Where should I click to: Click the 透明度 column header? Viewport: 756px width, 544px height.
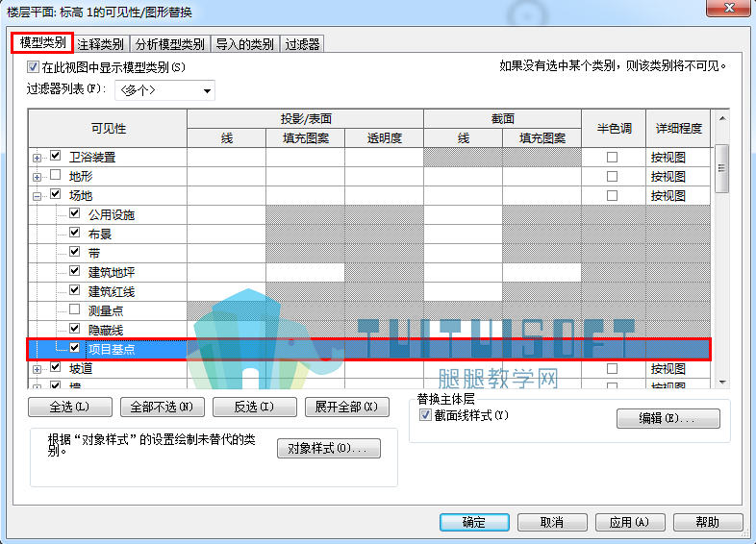(385, 138)
